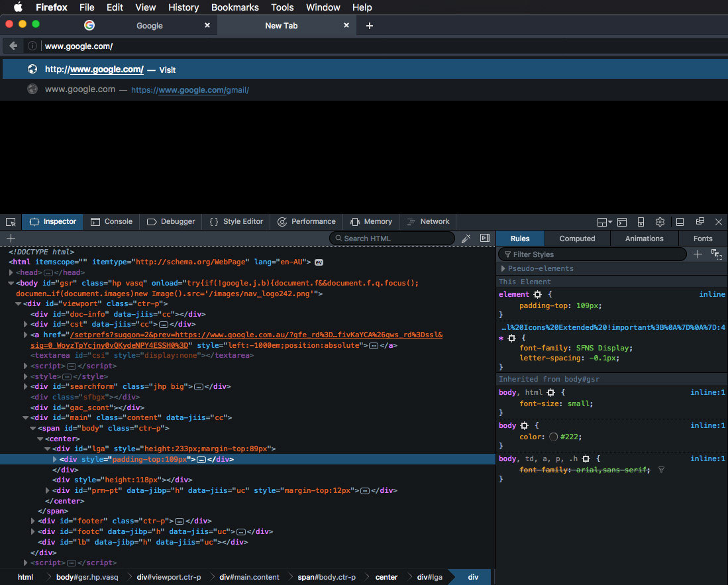
Task: Open the Icons Extended stylesheet source link
Action: tap(613, 327)
